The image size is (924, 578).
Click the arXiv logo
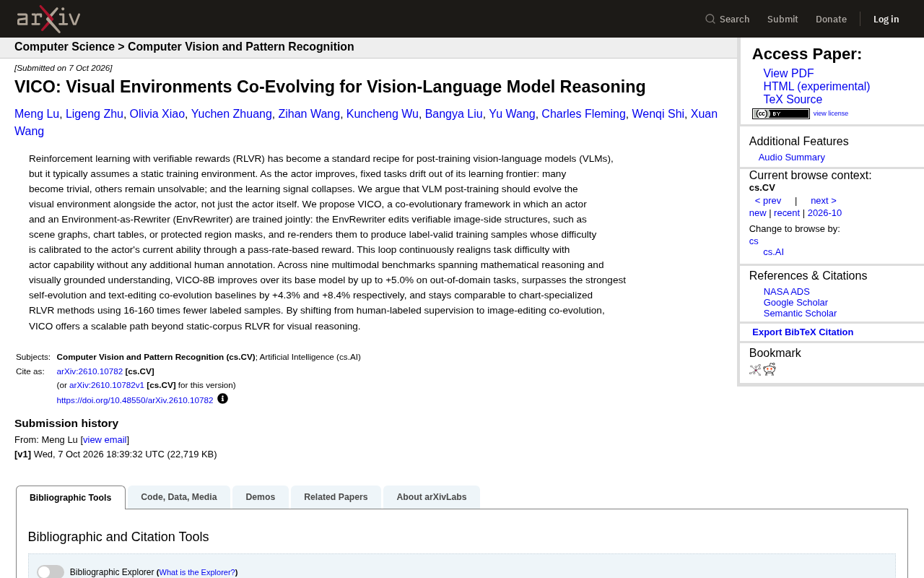pos(48,19)
